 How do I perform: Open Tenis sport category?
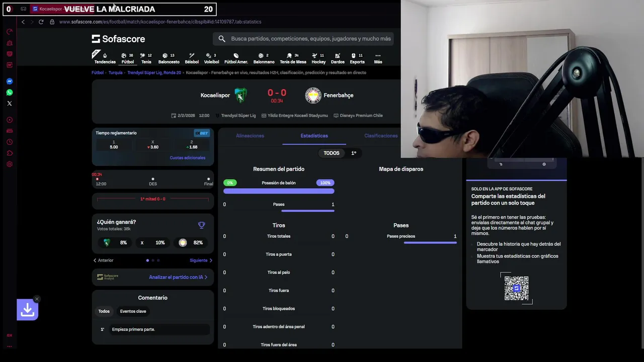[x=146, y=58]
